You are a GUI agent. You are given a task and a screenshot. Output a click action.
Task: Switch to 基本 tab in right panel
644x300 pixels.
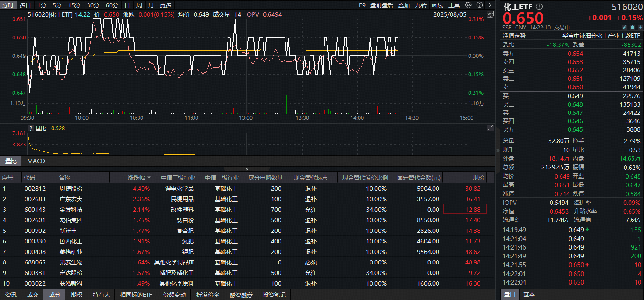tap(529, 294)
